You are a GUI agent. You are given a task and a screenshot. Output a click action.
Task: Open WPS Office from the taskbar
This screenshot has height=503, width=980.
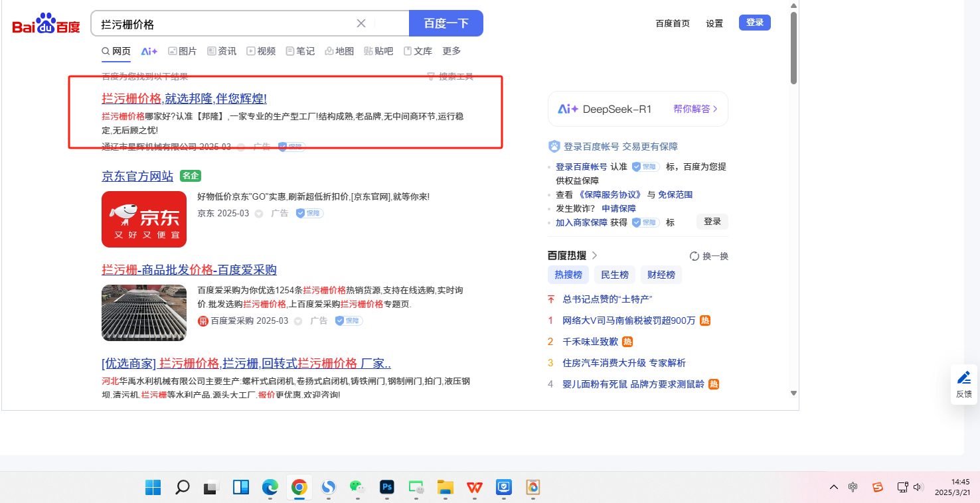pos(475,488)
